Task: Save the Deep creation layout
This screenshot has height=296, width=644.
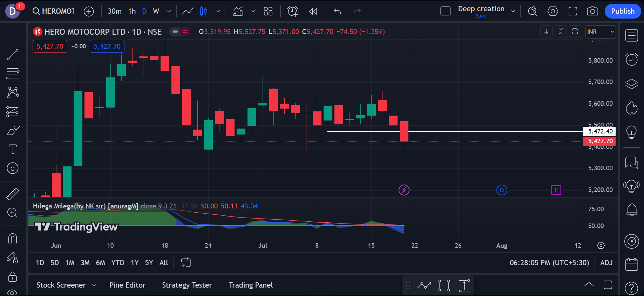Action: point(481,16)
